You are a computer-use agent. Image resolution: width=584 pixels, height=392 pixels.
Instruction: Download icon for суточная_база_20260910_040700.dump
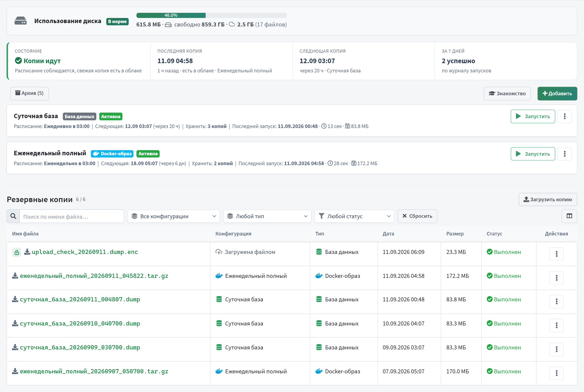[x=15, y=323]
